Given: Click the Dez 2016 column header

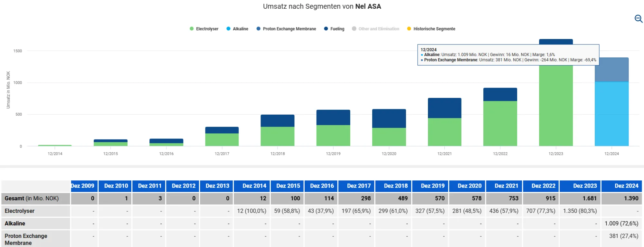Looking at the screenshot, I should pos(321,186).
